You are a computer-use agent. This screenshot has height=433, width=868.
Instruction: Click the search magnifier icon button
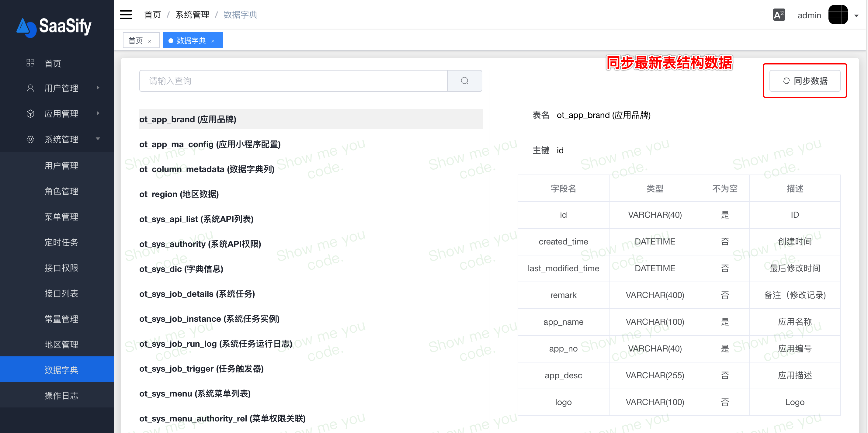464,81
